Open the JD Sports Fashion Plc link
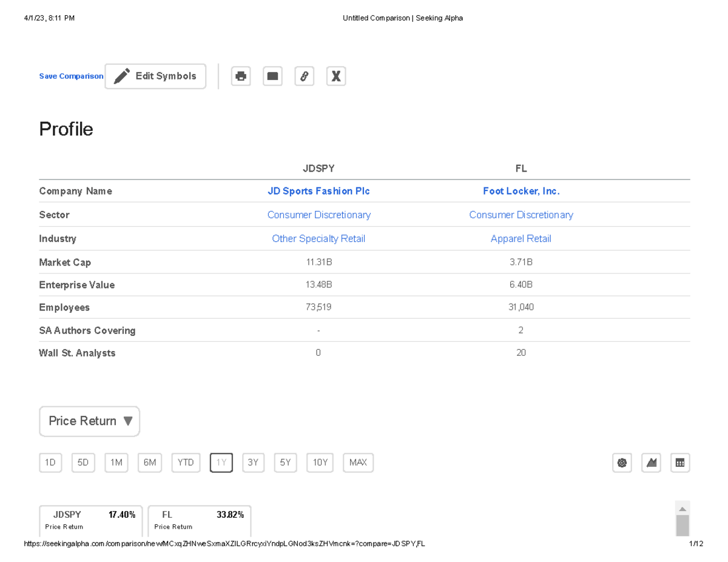Screen dimensions: 728x562 tap(318, 191)
